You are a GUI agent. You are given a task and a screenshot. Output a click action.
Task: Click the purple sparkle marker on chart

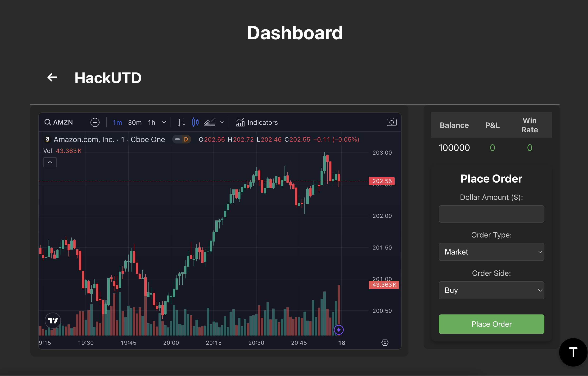339,330
